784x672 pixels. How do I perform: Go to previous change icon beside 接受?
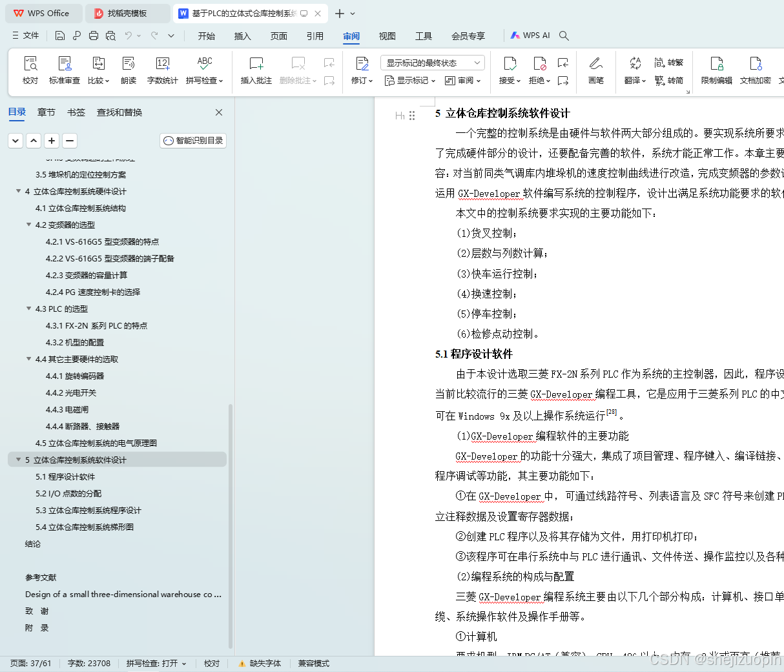tap(563, 63)
